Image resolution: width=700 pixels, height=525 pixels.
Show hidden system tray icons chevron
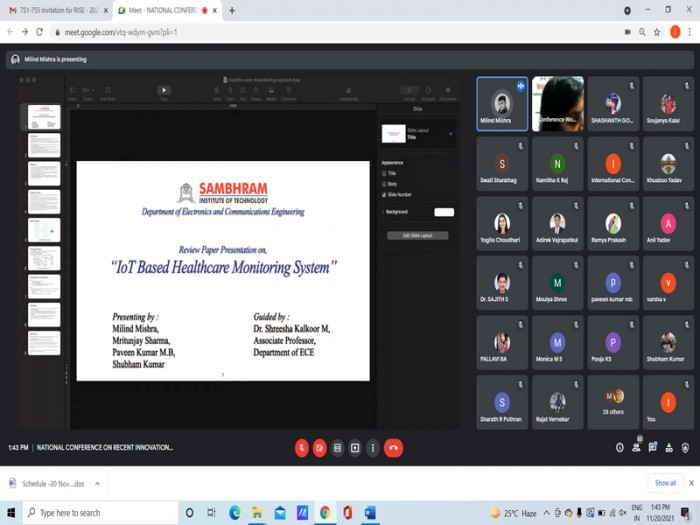546,513
